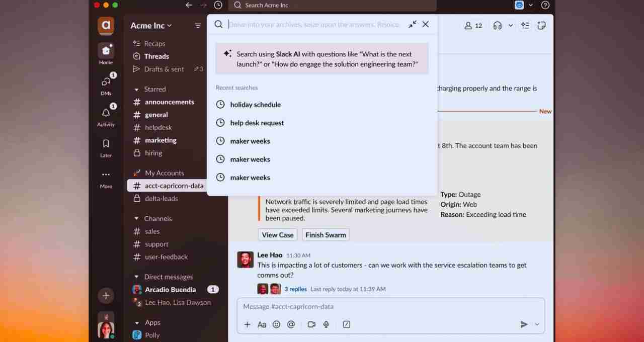Open the 3 replies thread link
Image resolution: width=644 pixels, height=342 pixels.
coord(295,289)
